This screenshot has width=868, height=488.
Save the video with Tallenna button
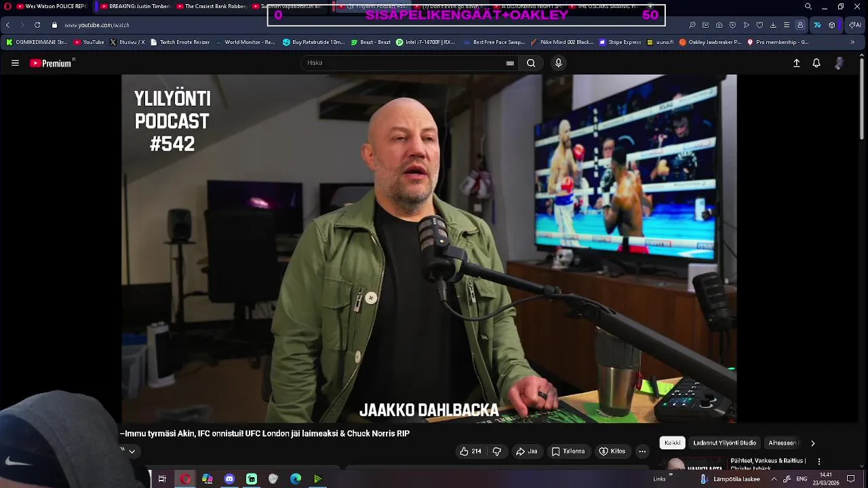pyautogui.click(x=568, y=451)
